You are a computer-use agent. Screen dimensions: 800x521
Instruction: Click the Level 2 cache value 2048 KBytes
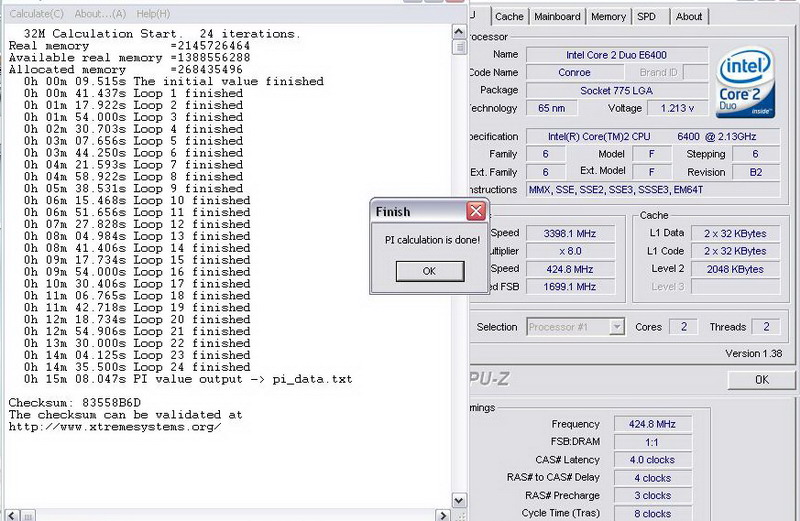(x=735, y=269)
